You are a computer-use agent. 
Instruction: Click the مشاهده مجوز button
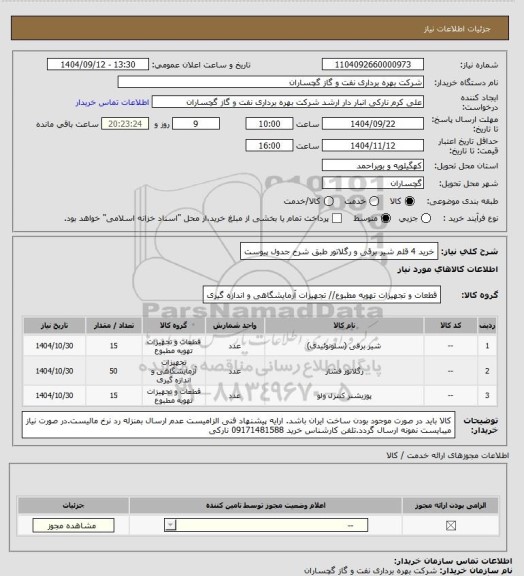click(x=73, y=525)
